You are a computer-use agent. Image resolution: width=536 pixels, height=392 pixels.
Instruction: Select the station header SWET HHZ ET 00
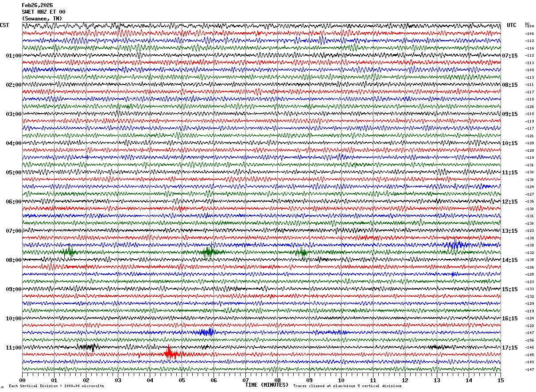(43, 12)
